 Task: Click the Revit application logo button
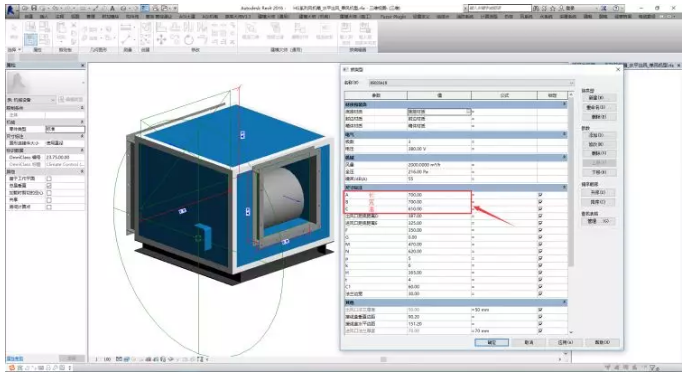(11, 10)
